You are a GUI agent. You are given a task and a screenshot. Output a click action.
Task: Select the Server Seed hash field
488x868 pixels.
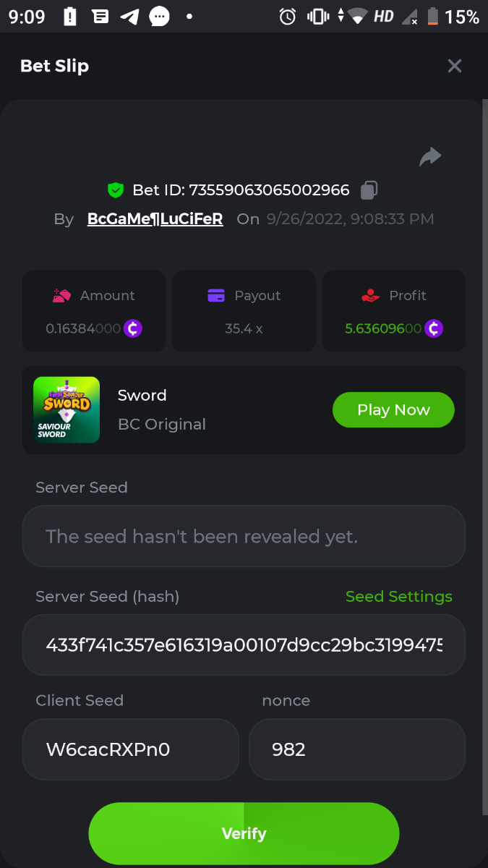point(244,645)
